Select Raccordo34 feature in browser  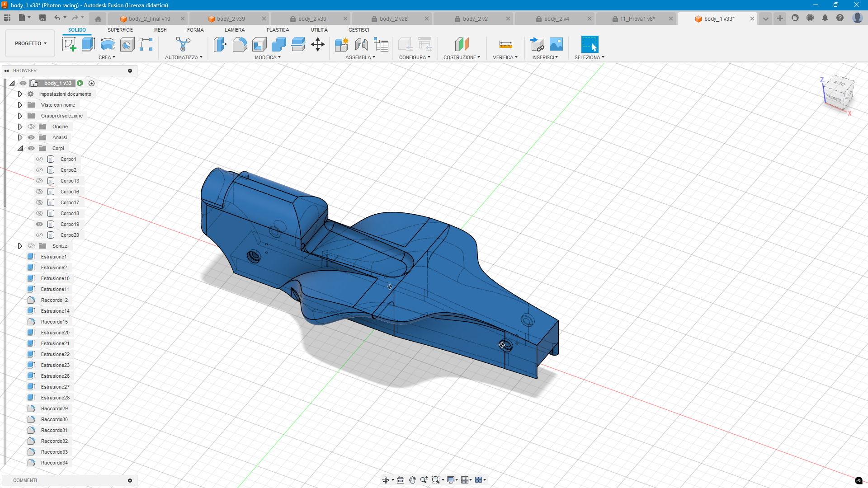coord(54,463)
